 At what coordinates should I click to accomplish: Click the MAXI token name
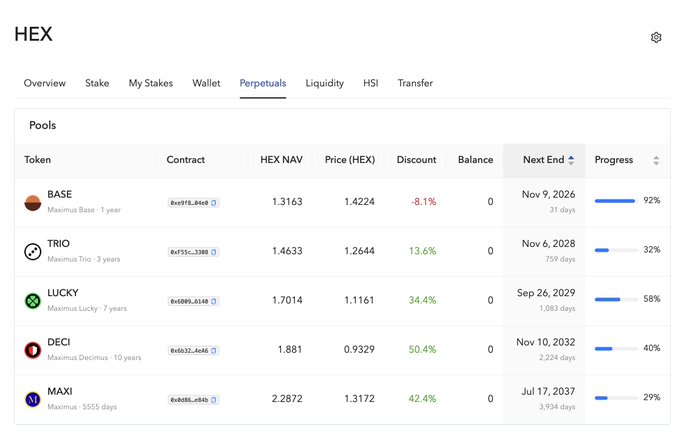click(x=60, y=391)
